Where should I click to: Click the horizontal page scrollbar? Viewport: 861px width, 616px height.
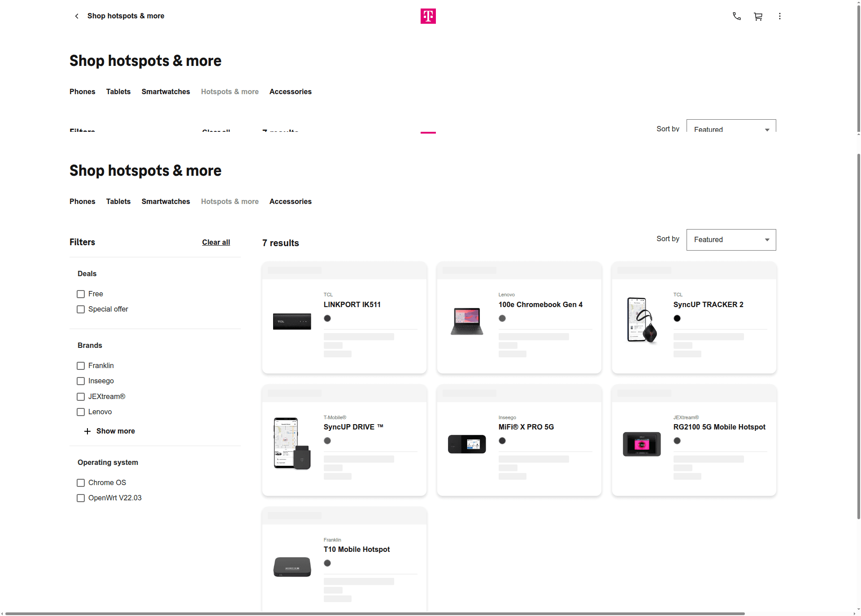[x=375, y=613]
